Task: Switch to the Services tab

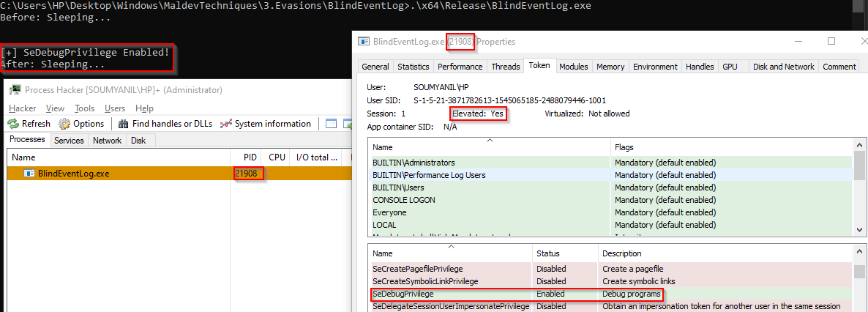Action: coord(69,141)
